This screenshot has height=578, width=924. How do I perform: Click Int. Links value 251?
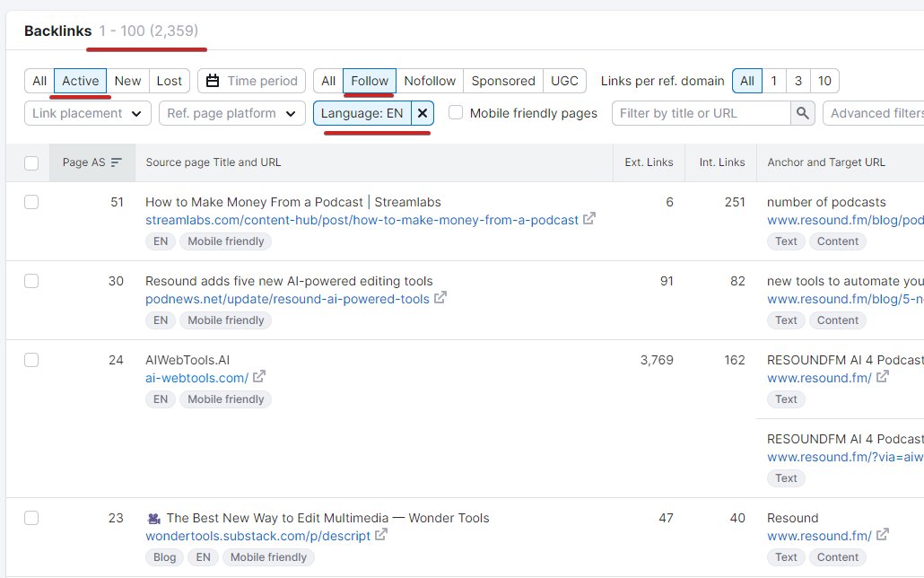pos(734,202)
